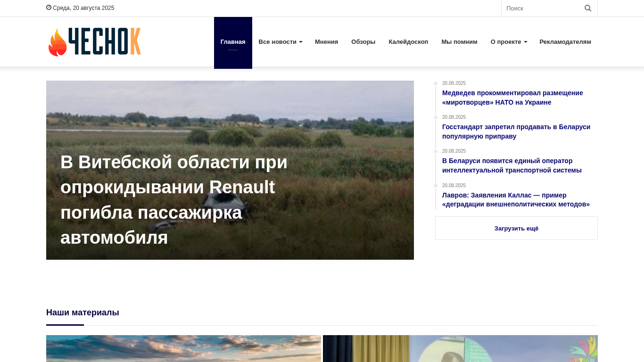Open the Рекламодателям page
Screen dimensions: 644x362
pyautogui.click(x=565, y=42)
